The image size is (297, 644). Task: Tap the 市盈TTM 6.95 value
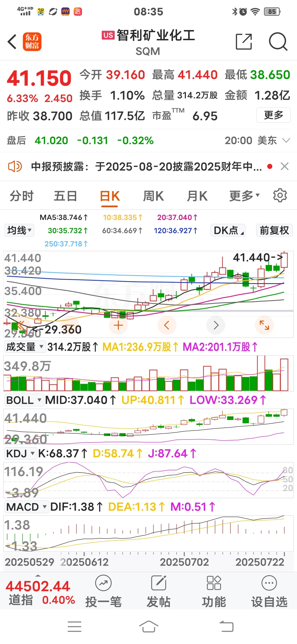[185, 115]
